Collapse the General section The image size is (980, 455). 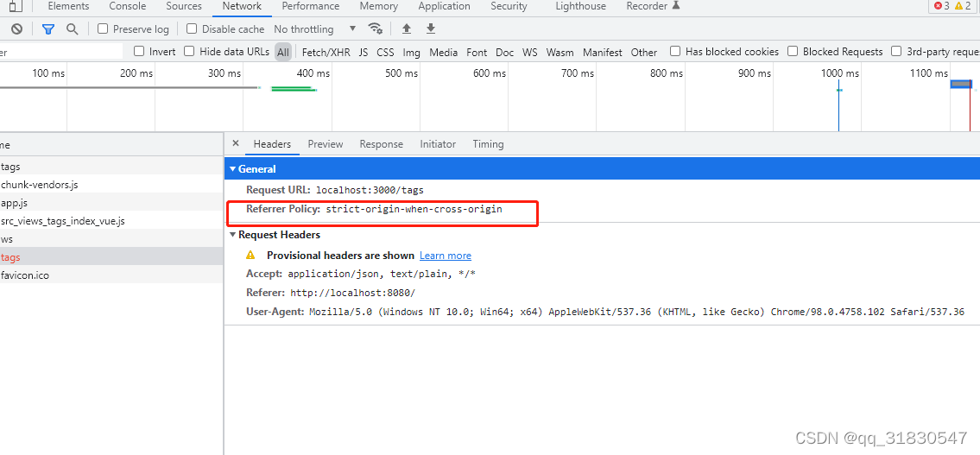(233, 168)
